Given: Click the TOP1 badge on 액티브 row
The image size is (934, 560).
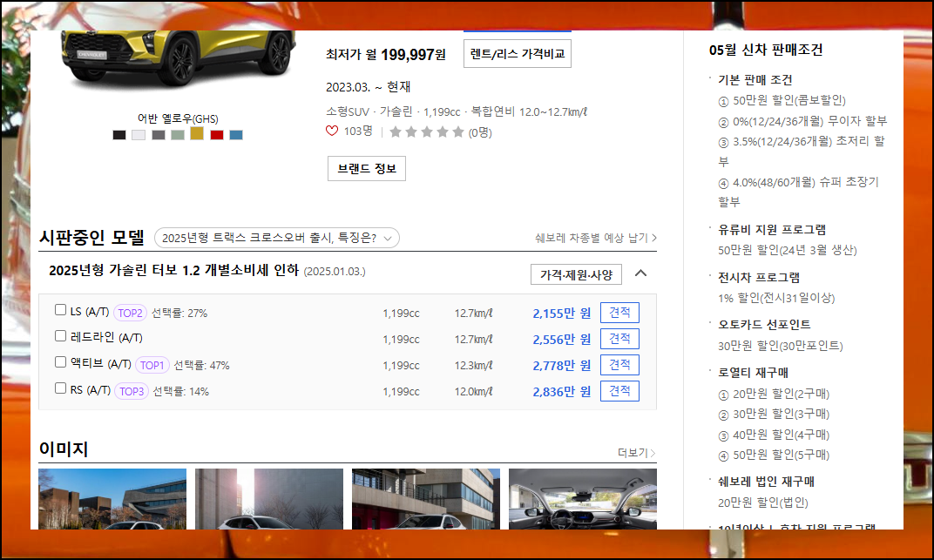Looking at the screenshot, I should tap(152, 366).
